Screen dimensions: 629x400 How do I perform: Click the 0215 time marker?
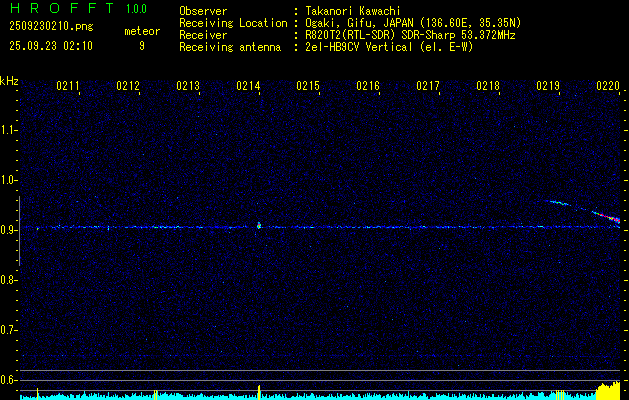[x=308, y=86]
